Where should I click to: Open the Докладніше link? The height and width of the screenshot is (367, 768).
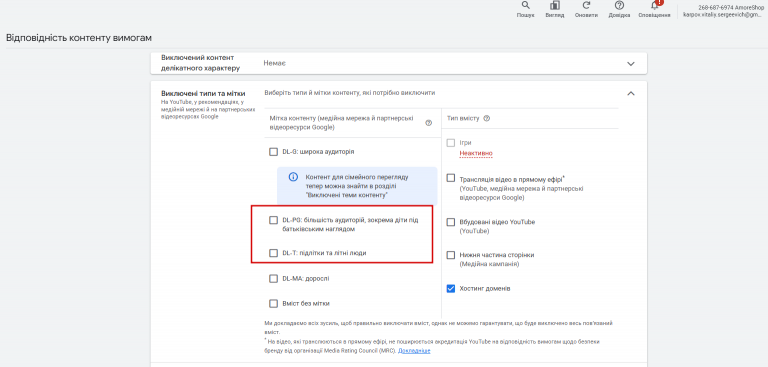414,351
